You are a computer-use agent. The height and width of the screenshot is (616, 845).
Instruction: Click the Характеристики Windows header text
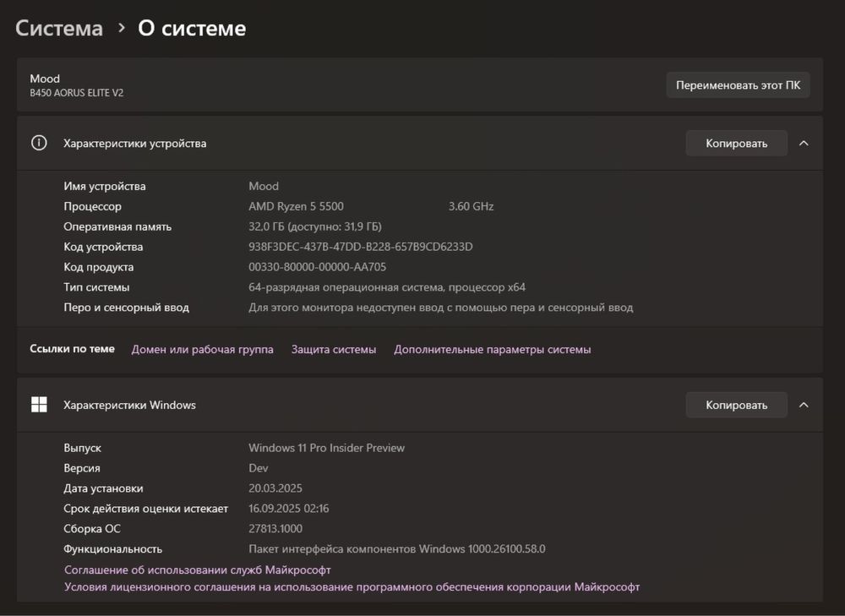point(129,406)
